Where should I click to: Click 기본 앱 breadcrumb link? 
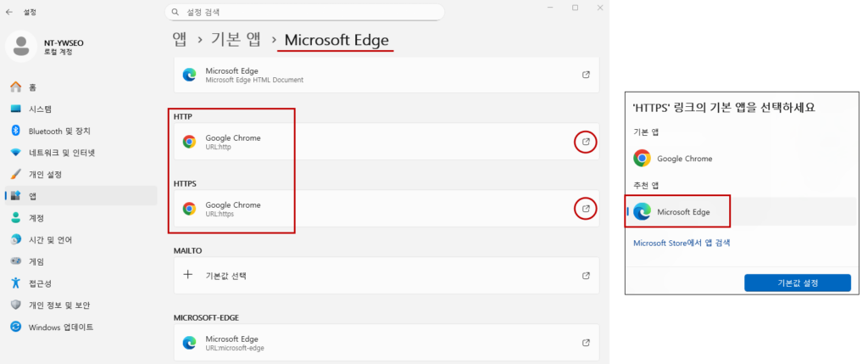[236, 40]
